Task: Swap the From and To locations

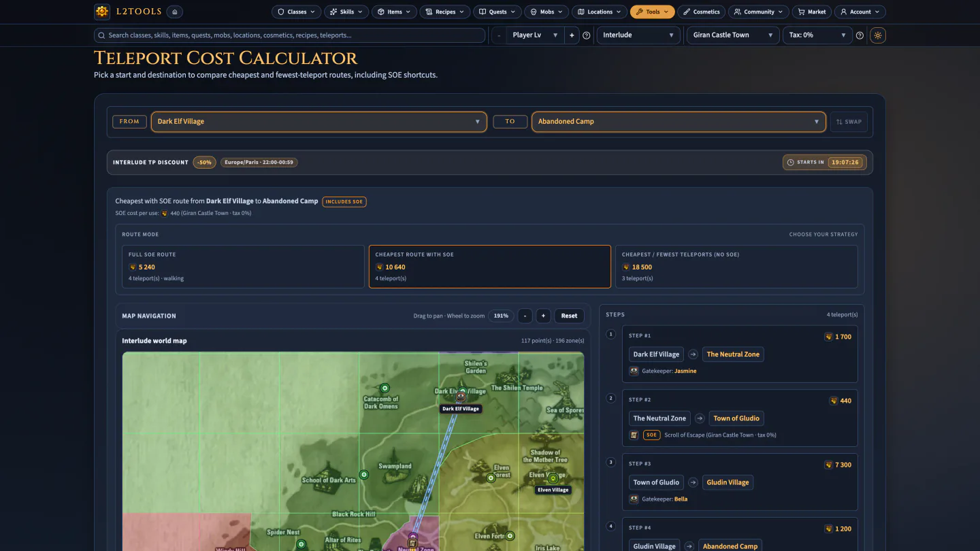Action: 849,122
